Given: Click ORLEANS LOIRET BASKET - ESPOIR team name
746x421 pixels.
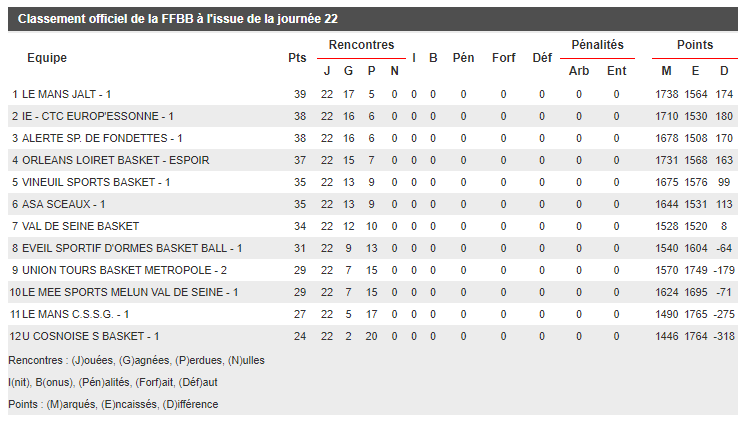Looking at the screenshot, I should click(x=116, y=160).
